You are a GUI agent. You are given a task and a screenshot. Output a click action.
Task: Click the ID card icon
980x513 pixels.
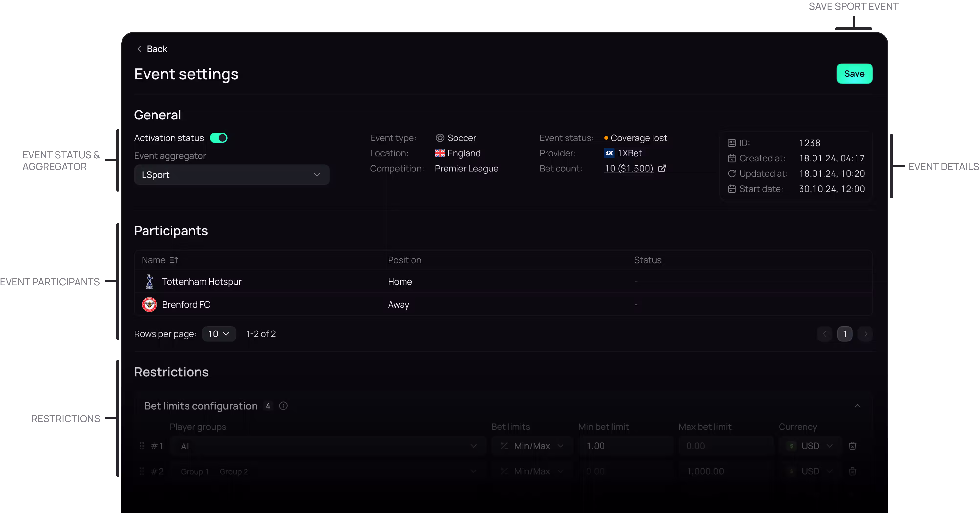point(732,143)
